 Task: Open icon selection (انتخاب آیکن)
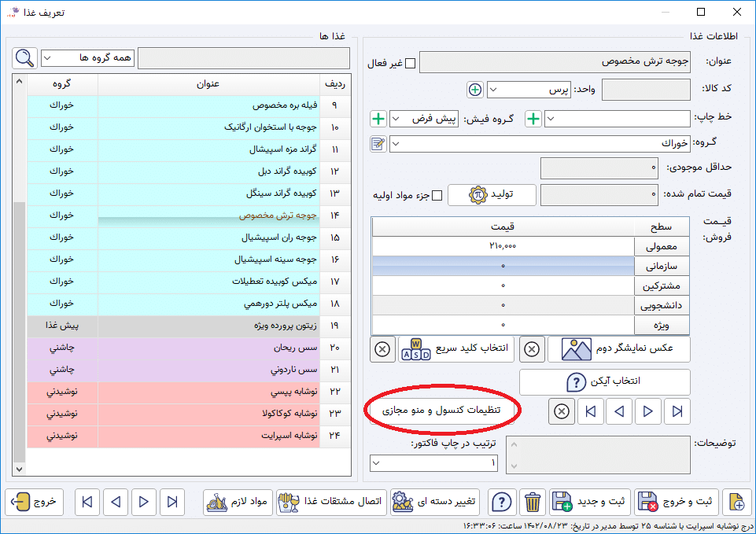[605, 382]
